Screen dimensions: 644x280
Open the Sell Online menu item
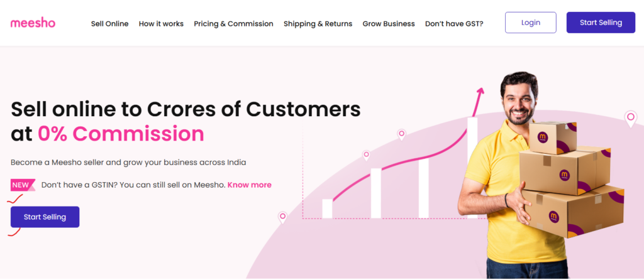coord(109,24)
